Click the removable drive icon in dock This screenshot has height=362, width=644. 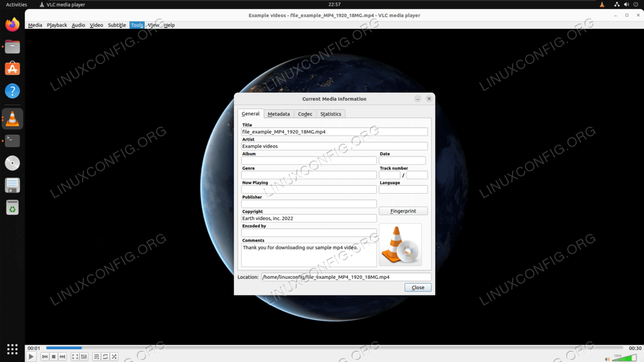pyautogui.click(x=12, y=185)
